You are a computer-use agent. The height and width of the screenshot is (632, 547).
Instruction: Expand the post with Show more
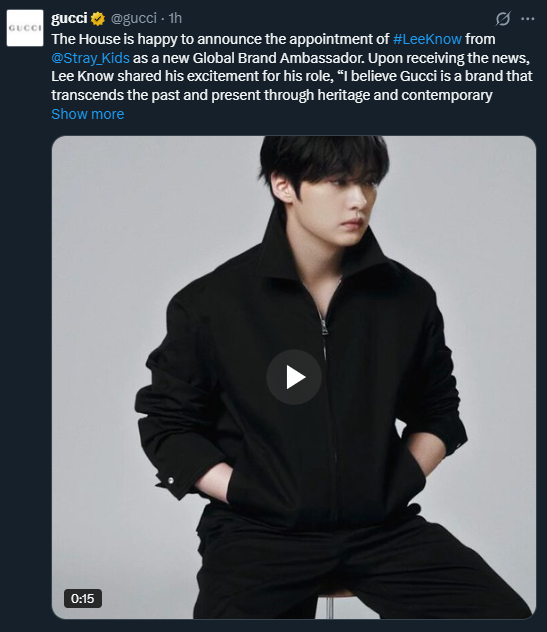[x=87, y=114]
